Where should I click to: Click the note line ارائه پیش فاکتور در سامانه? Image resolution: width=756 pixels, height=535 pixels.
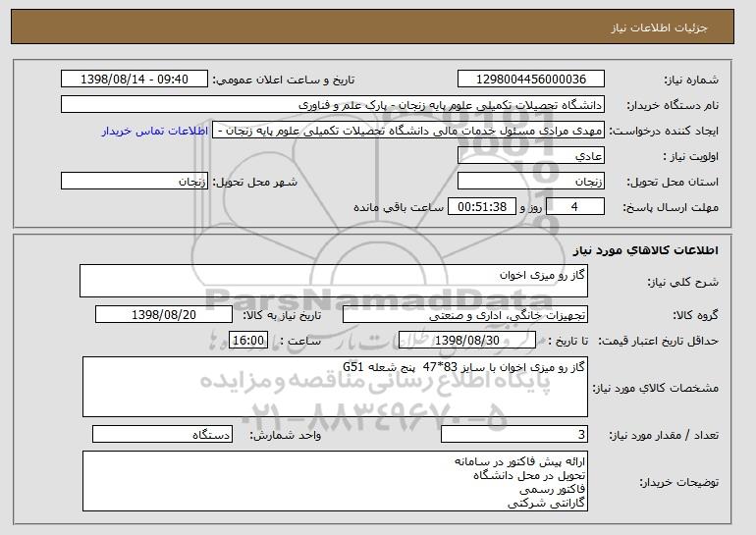(519, 461)
